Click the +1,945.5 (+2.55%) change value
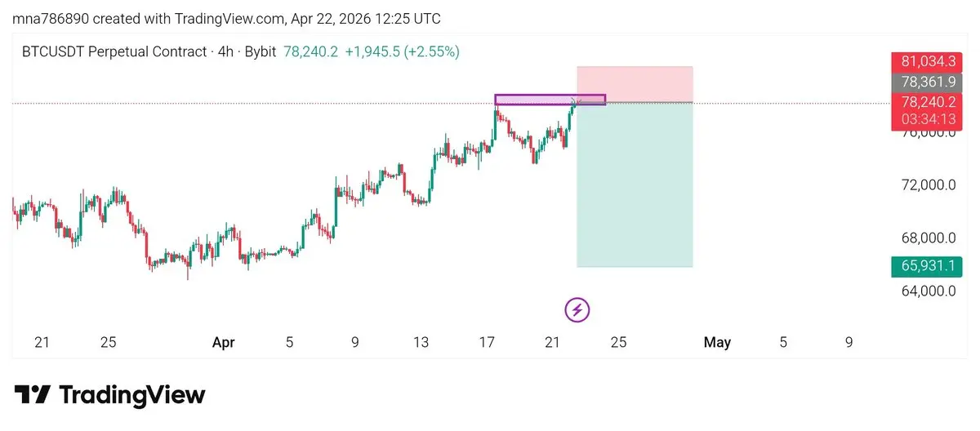980x431 pixels. (402, 51)
